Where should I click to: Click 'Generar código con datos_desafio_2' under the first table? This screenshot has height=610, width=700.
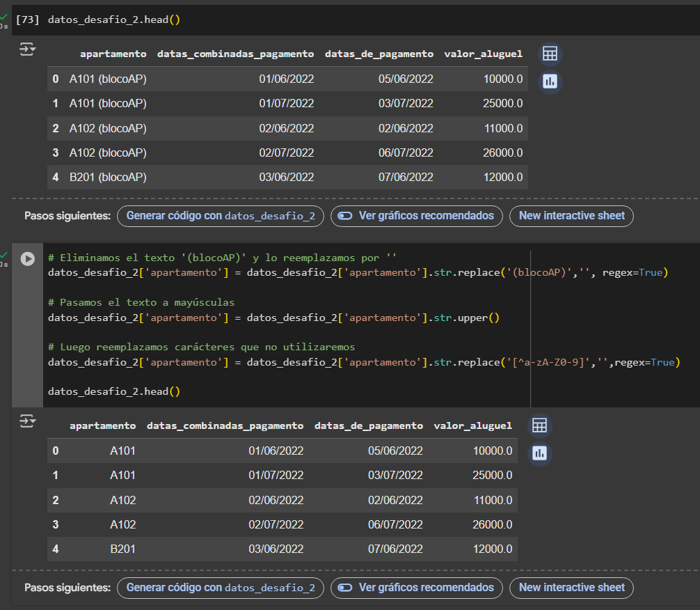point(221,216)
